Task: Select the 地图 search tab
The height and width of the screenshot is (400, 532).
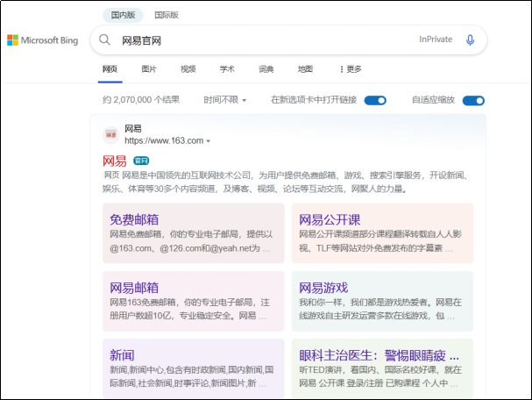Action: pos(305,69)
